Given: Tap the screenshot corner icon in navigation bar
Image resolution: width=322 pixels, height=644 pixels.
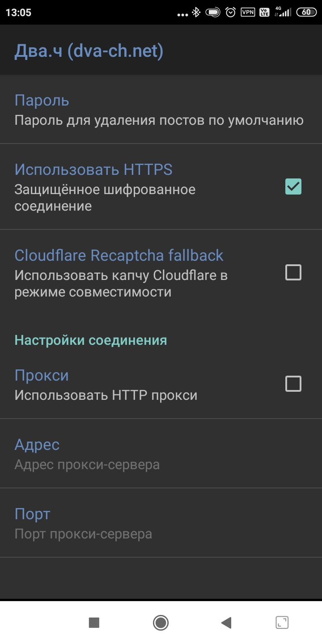Looking at the screenshot, I should 282,623.
